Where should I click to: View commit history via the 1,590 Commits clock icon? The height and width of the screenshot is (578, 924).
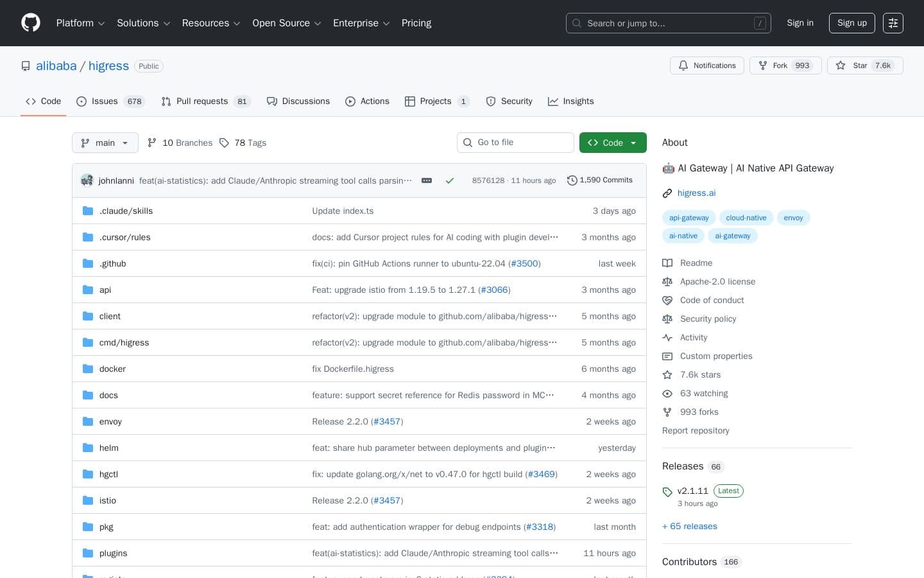click(572, 180)
